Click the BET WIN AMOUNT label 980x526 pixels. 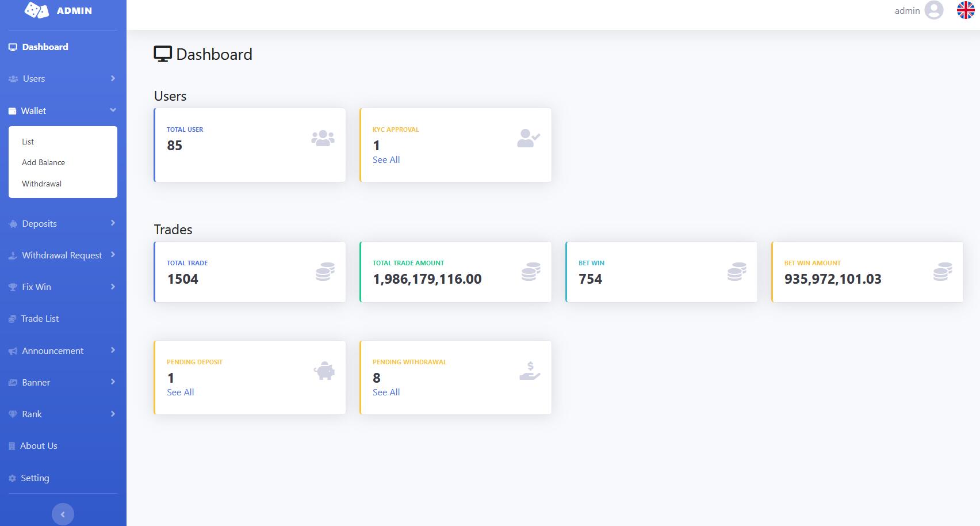[813, 263]
